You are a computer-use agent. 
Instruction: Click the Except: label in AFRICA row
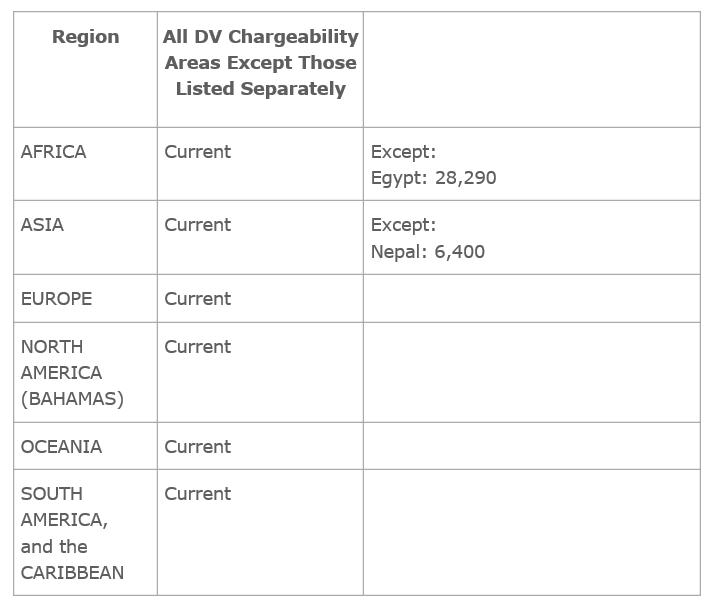tap(403, 152)
